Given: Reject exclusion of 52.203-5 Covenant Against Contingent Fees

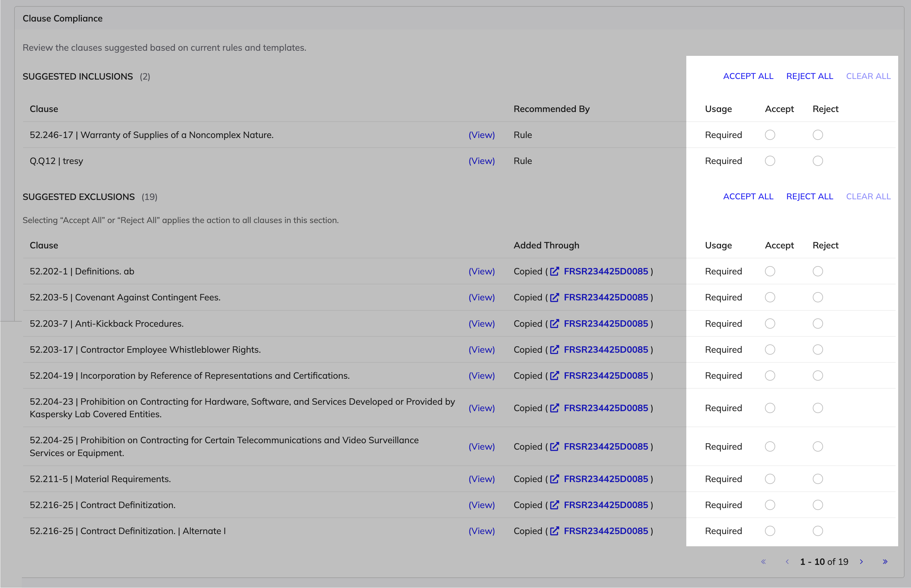Looking at the screenshot, I should click(x=818, y=298).
